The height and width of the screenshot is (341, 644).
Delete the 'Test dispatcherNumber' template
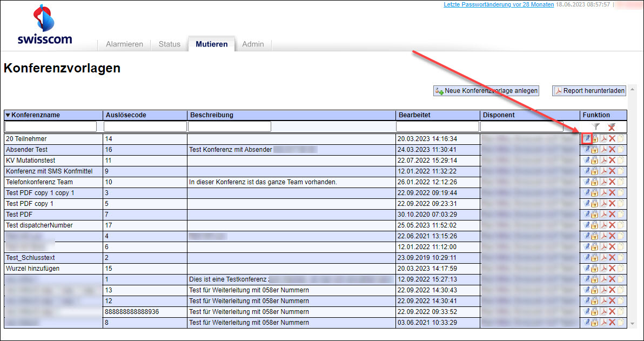(x=612, y=225)
